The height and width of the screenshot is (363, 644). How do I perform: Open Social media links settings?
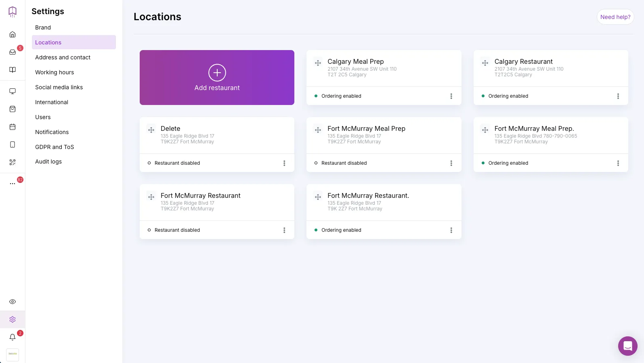[x=74, y=87]
